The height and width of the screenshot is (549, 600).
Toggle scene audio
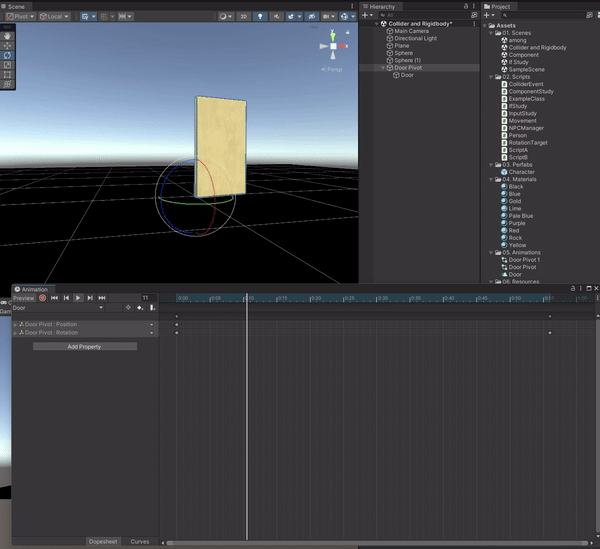point(276,16)
